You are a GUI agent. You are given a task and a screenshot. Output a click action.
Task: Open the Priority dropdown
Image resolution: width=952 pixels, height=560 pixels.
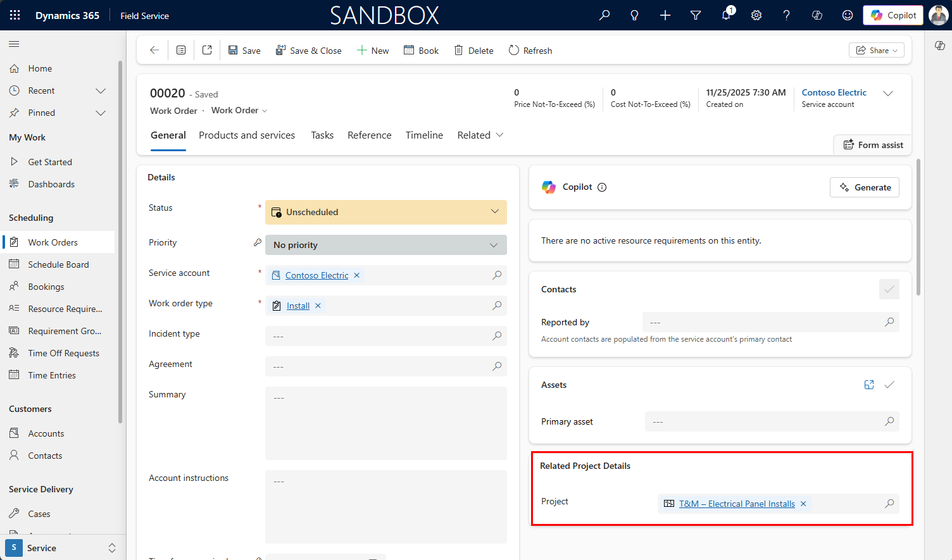386,245
